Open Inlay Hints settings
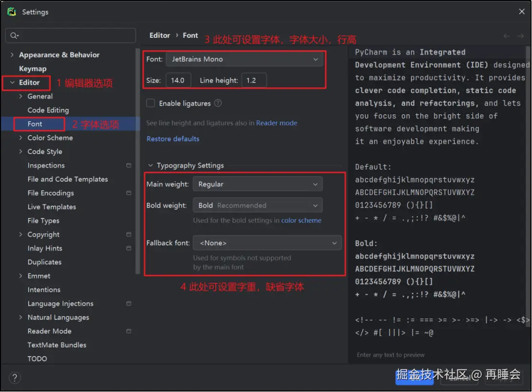 pyautogui.click(x=45, y=248)
